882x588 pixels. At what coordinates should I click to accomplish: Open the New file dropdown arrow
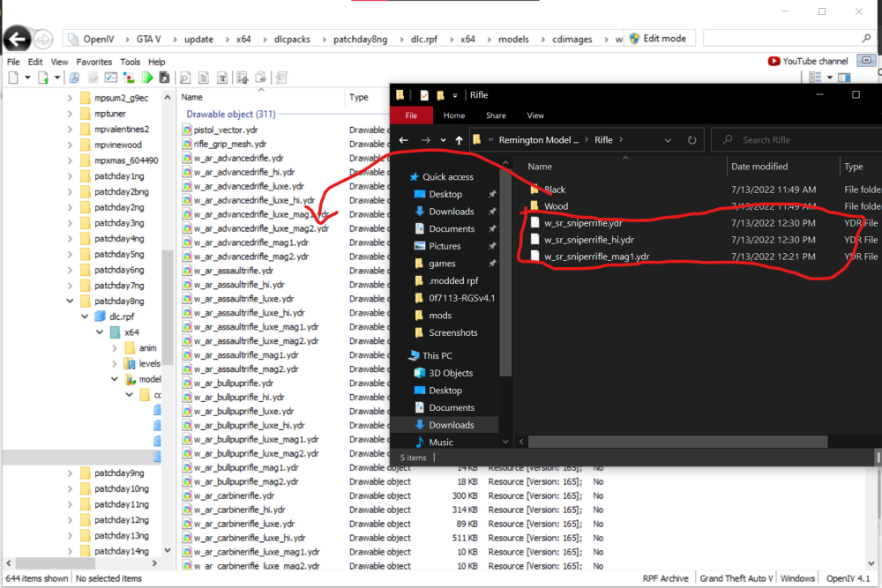click(x=27, y=78)
